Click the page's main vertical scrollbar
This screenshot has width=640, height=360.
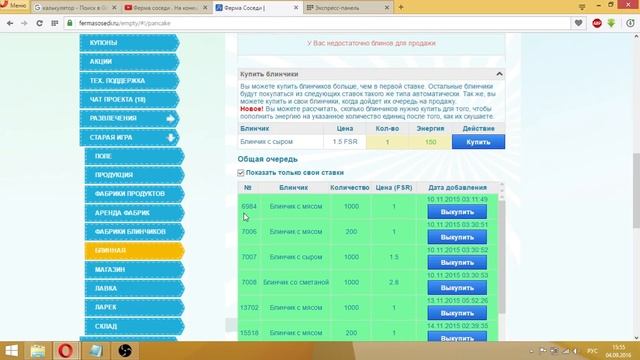636,191
